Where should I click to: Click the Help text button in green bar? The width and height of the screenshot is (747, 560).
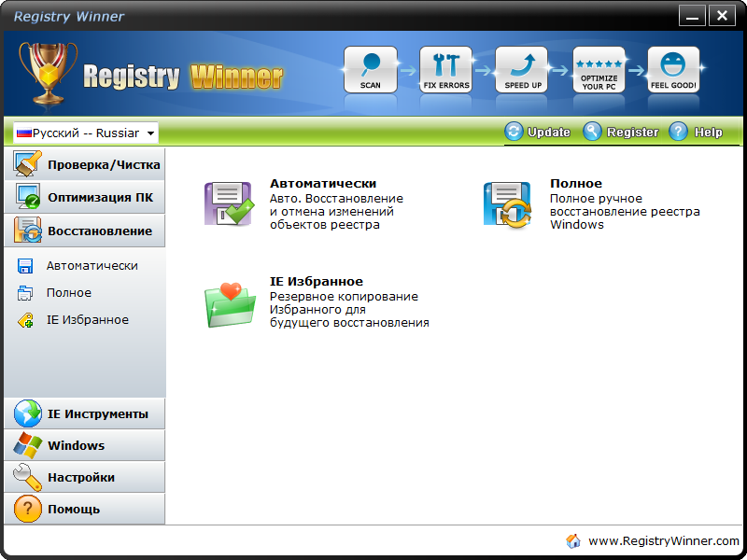tap(708, 132)
